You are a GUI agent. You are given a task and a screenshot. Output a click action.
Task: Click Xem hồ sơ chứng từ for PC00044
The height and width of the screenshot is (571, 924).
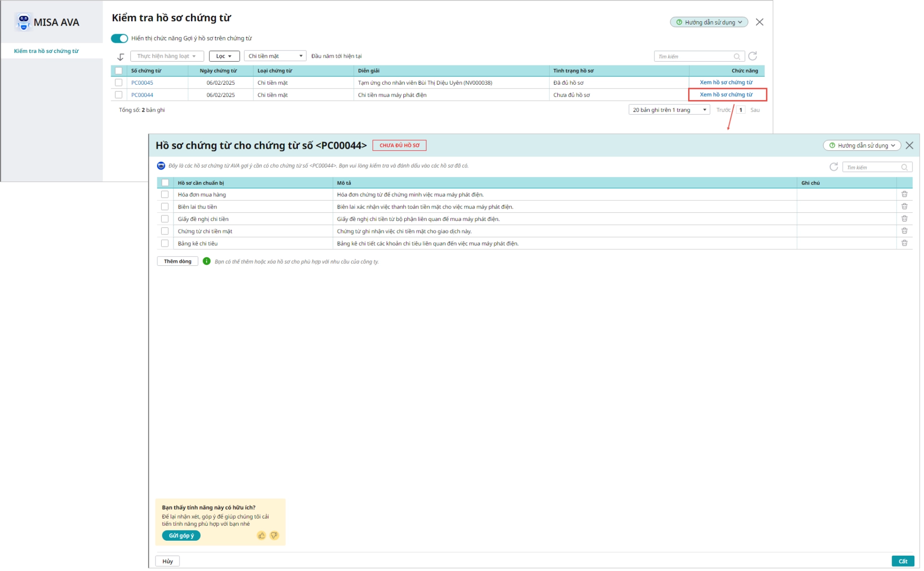(726, 94)
